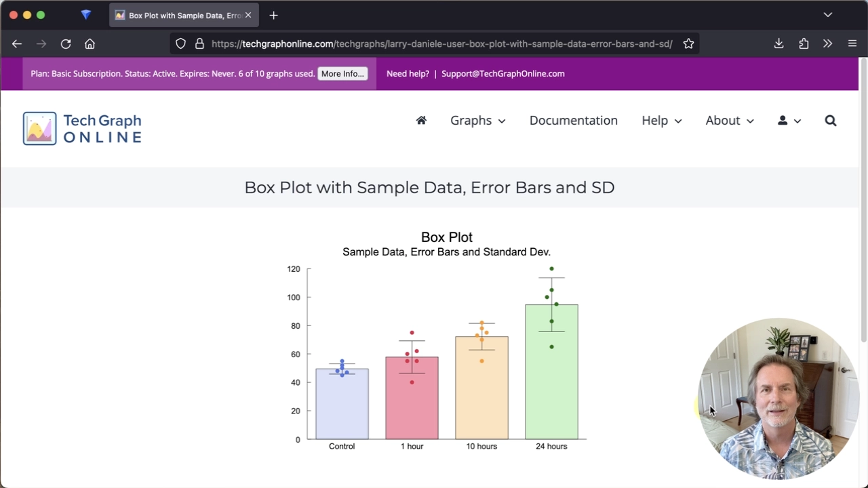This screenshot has width=868, height=488.
Task: Open the user account dropdown
Action: pyautogui.click(x=789, y=121)
